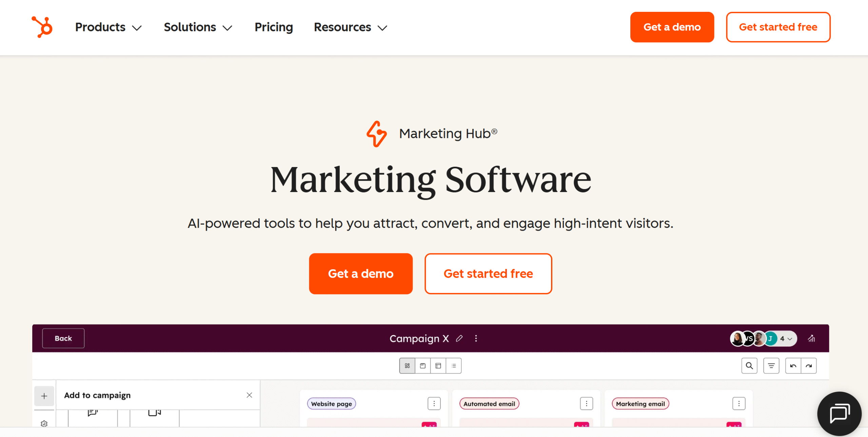Open the campaign analytics chart icon
Viewport: 868px width, 437px height.
pos(811,338)
